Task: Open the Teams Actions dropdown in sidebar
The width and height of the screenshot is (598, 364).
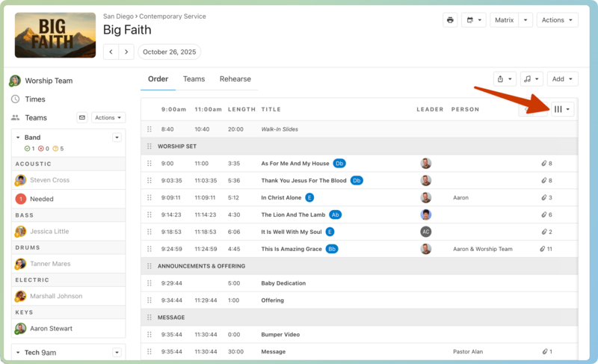Action: click(109, 117)
